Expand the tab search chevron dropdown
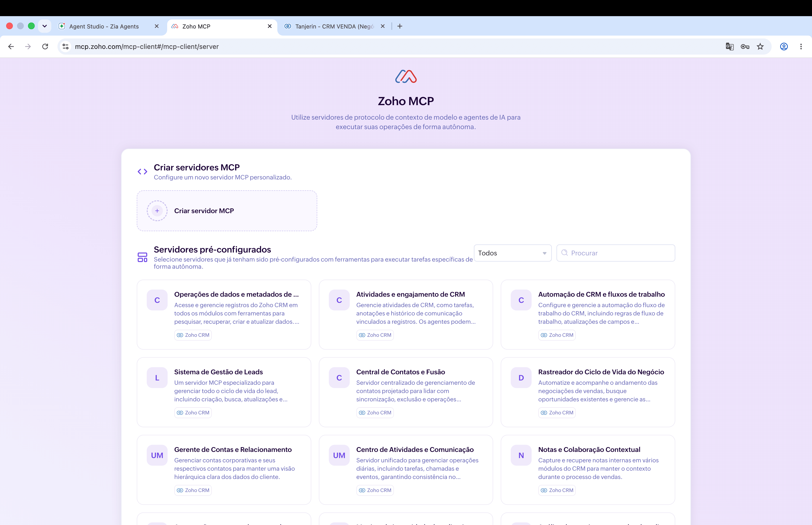The width and height of the screenshot is (812, 525). point(45,26)
